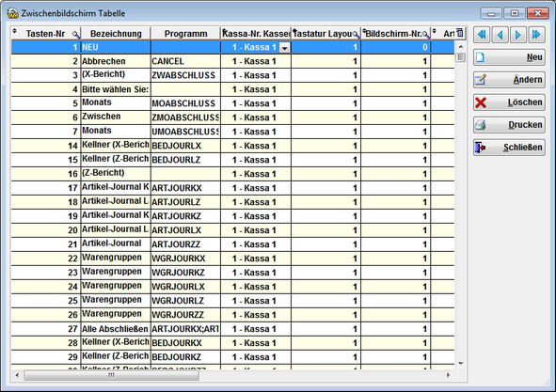Sort by Bezeichnung column header
Viewport: 556px width, 392px height.
tap(116, 34)
